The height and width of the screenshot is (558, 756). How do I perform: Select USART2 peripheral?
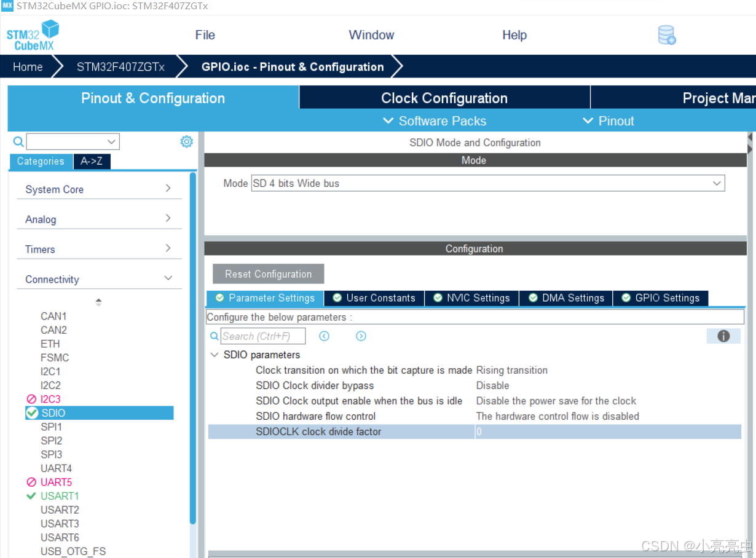coord(60,510)
